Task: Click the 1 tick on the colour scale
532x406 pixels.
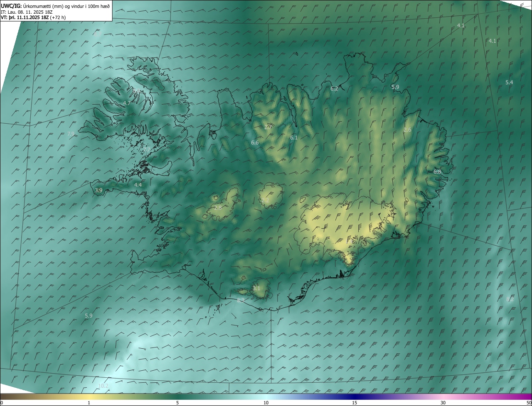Action: pyautogui.click(x=89, y=403)
